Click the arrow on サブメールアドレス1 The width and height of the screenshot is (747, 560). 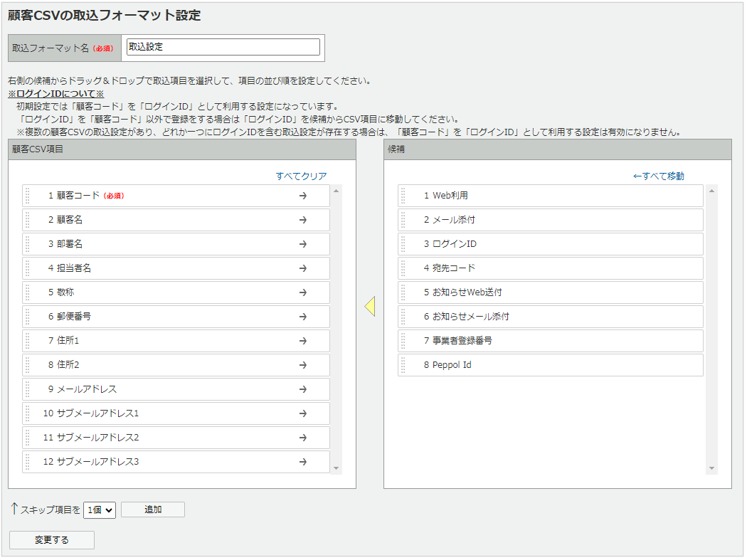pos(304,413)
